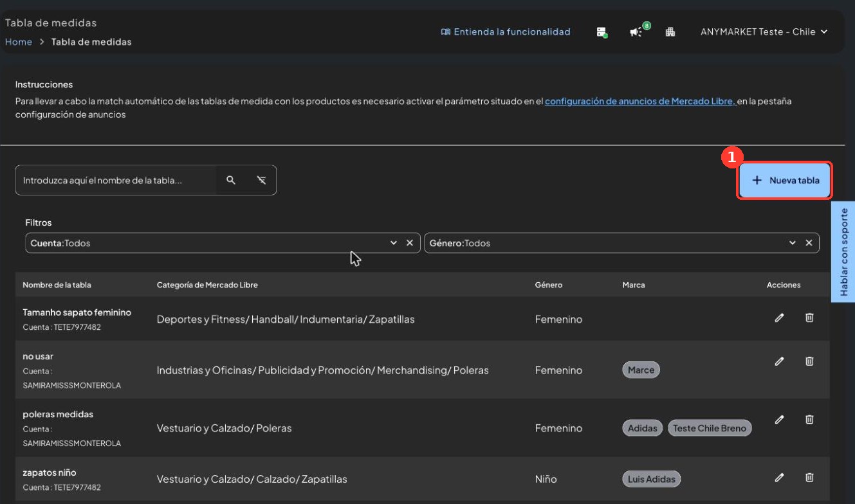Expand the Cuenta filter dropdown

tap(394, 243)
